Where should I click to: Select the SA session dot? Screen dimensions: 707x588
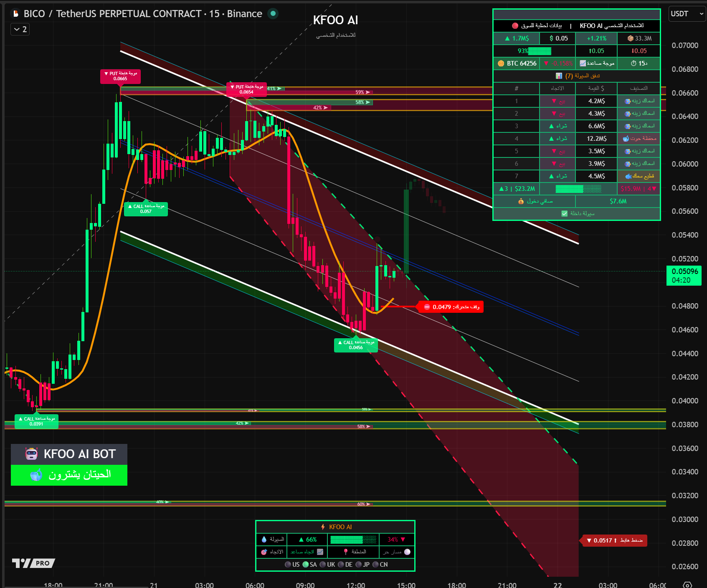click(x=306, y=565)
